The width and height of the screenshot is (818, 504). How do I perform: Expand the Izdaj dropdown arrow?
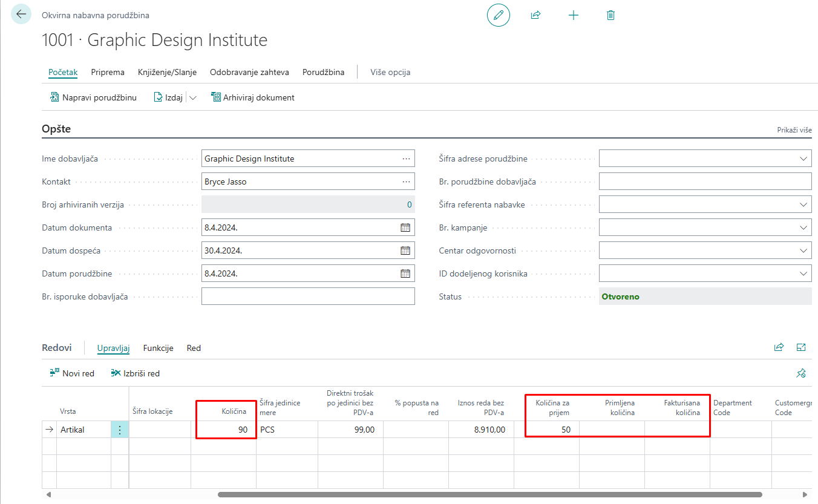pos(193,97)
